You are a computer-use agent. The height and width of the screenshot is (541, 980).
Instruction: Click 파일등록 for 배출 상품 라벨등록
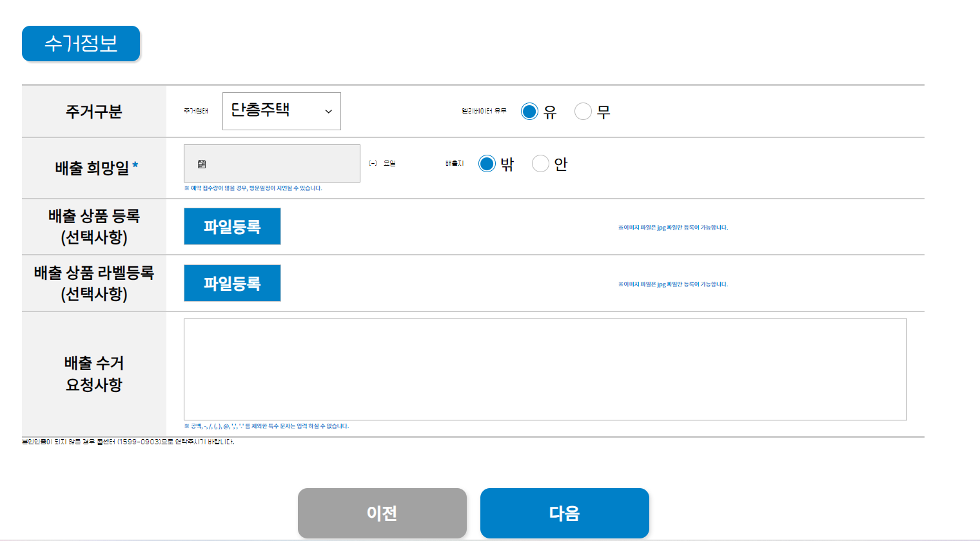coord(232,282)
